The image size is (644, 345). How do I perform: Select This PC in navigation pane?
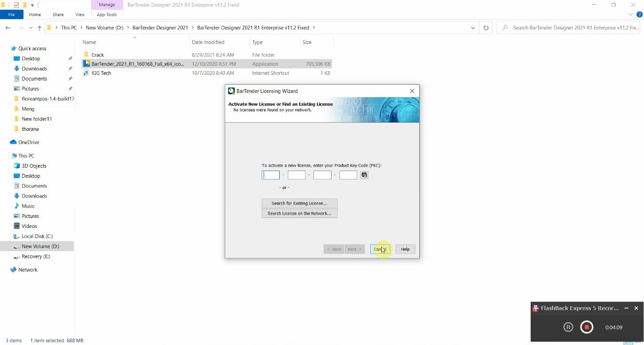[x=26, y=156]
